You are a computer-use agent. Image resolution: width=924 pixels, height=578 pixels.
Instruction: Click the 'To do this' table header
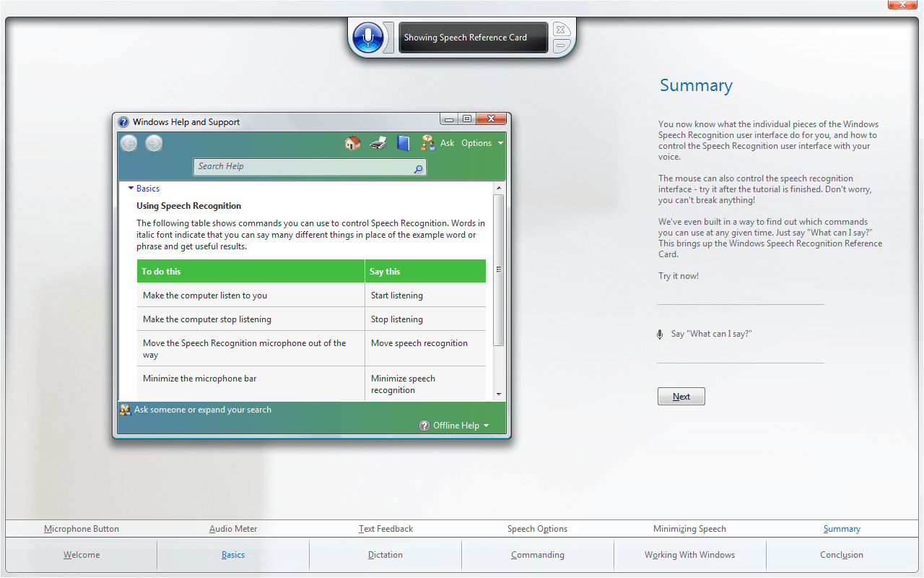point(251,272)
